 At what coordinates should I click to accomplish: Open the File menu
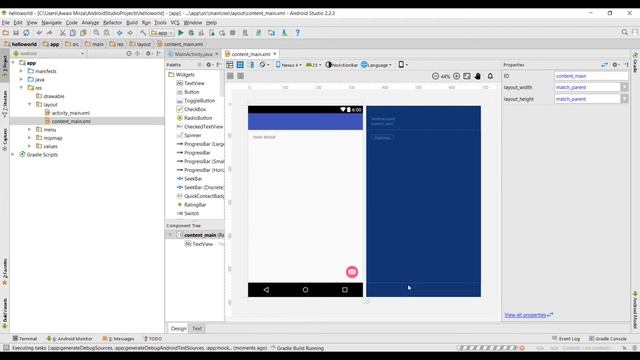6,22
